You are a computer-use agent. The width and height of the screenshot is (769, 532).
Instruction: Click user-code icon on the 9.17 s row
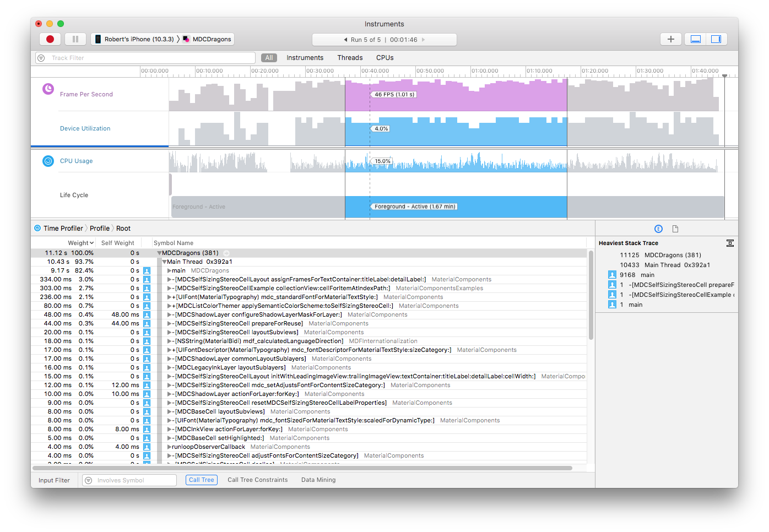[x=147, y=271]
